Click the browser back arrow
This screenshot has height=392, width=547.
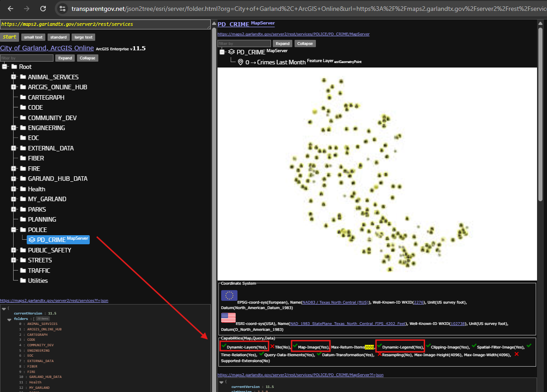[x=10, y=9]
